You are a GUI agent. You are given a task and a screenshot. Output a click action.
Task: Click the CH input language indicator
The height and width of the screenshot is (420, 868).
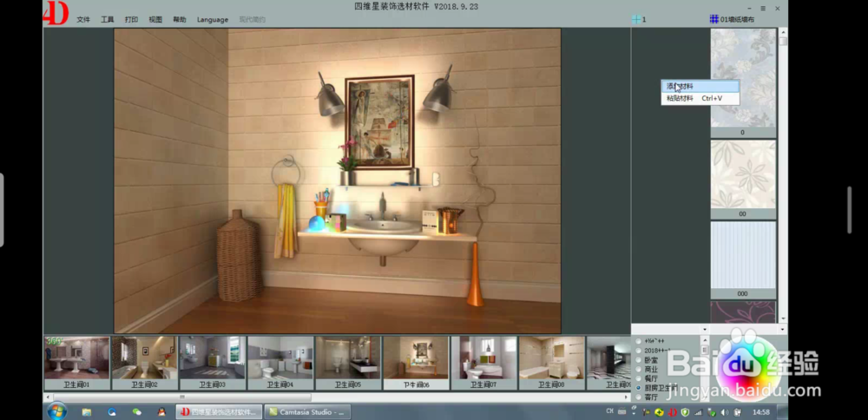610,411
